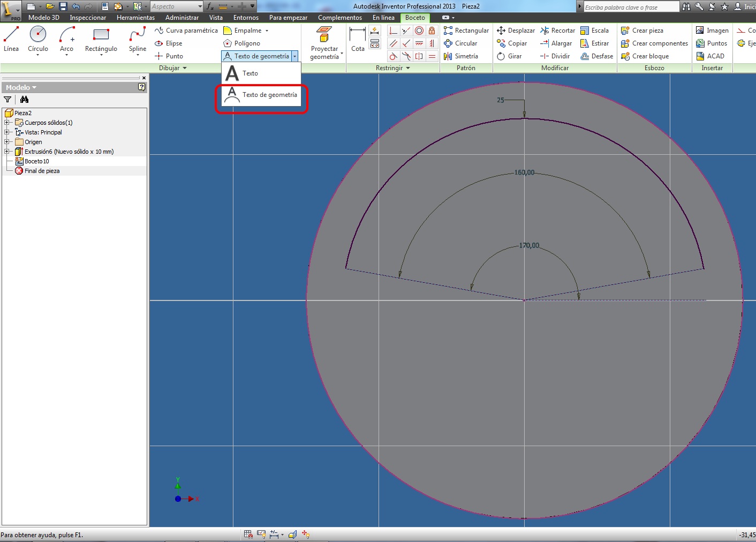Toggle the status bar slice graphics icon
This screenshot has height=542, width=756.
(x=292, y=534)
